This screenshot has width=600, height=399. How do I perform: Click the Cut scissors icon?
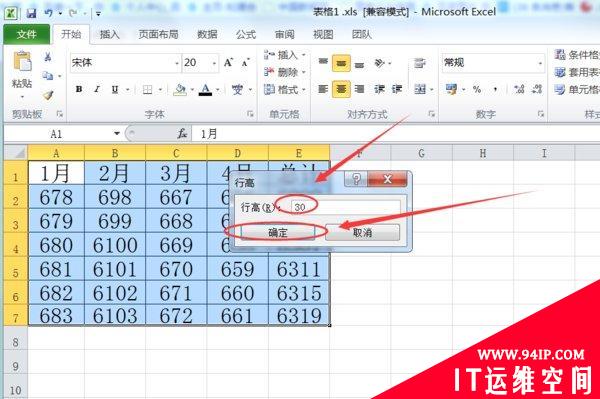pyautogui.click(x=48, y=57)
